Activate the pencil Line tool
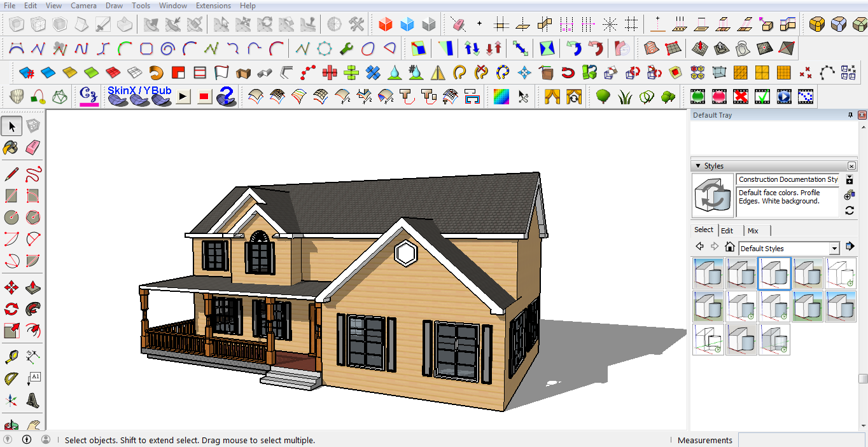 pyautogui.click(x=11, y=174)
